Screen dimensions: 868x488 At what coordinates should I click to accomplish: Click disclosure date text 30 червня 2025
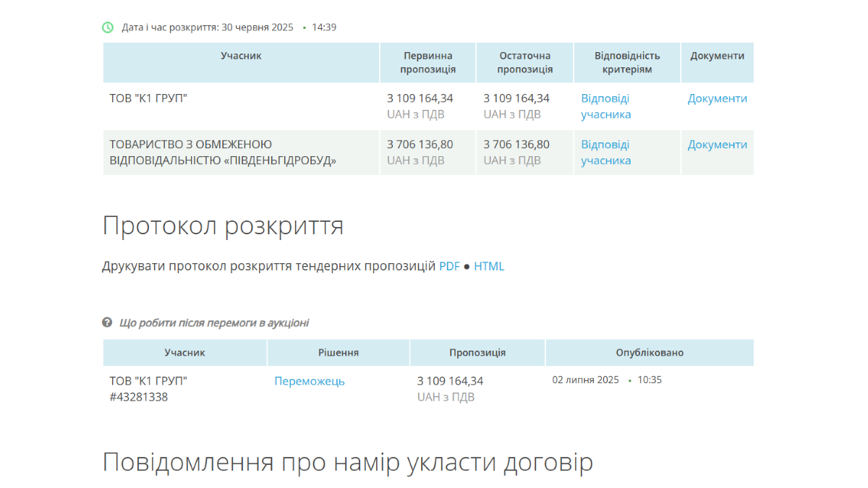258,27
